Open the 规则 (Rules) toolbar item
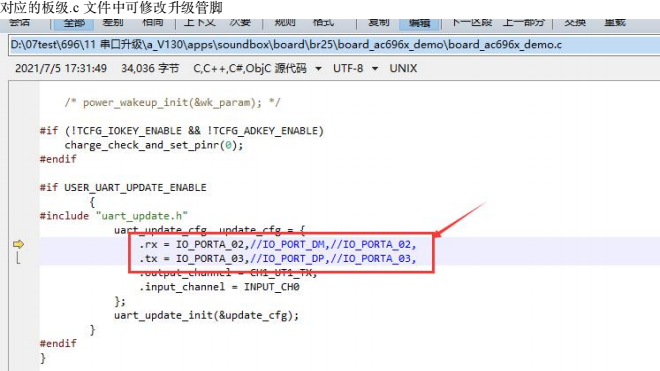660x371 pixels. click(285, 22)
